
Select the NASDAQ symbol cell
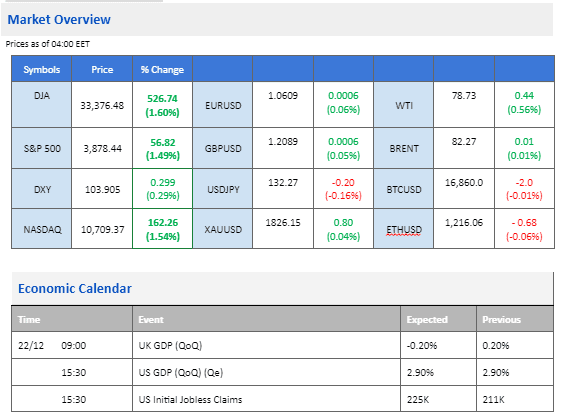coord(42,229)
